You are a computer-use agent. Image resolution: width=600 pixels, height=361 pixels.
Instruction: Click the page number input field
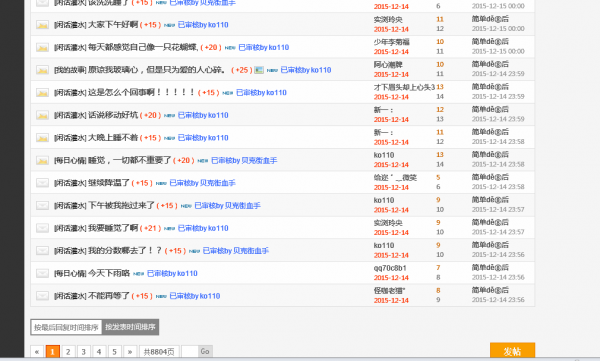pos(190,351)
